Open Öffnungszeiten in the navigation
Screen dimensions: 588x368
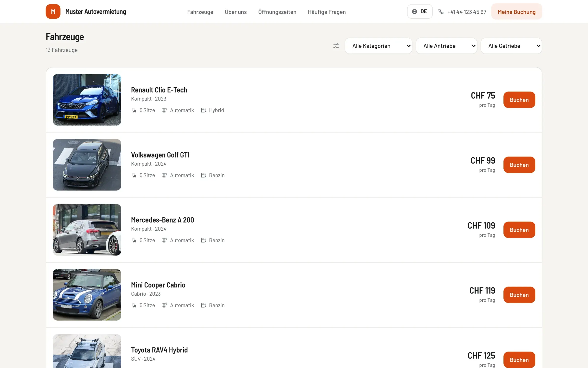pos(277,12)
